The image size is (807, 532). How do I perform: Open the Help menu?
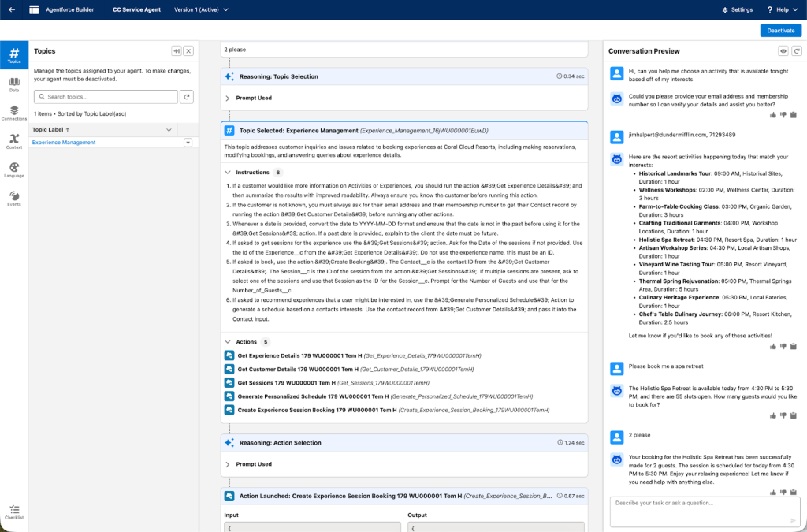tap(781, 9)
